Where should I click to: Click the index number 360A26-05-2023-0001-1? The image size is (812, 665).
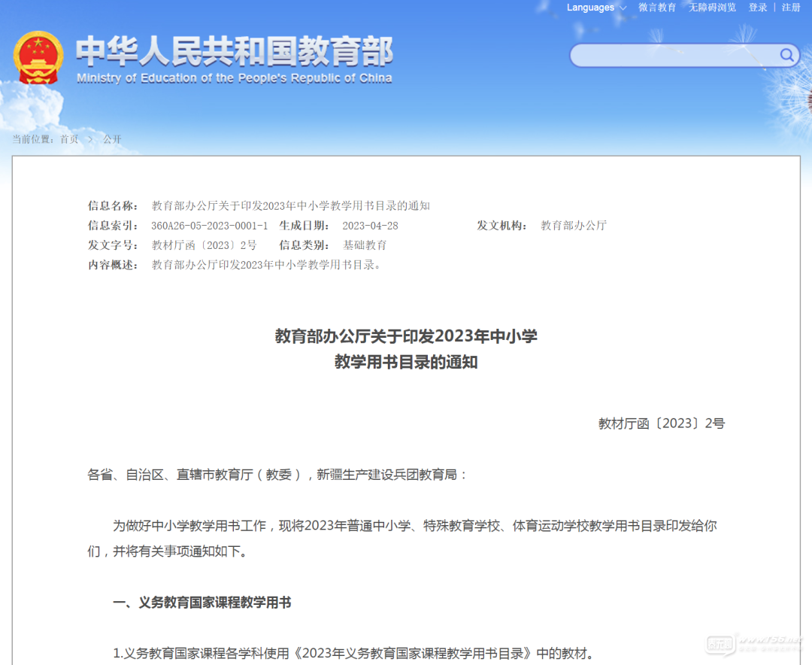click(210, 226)
